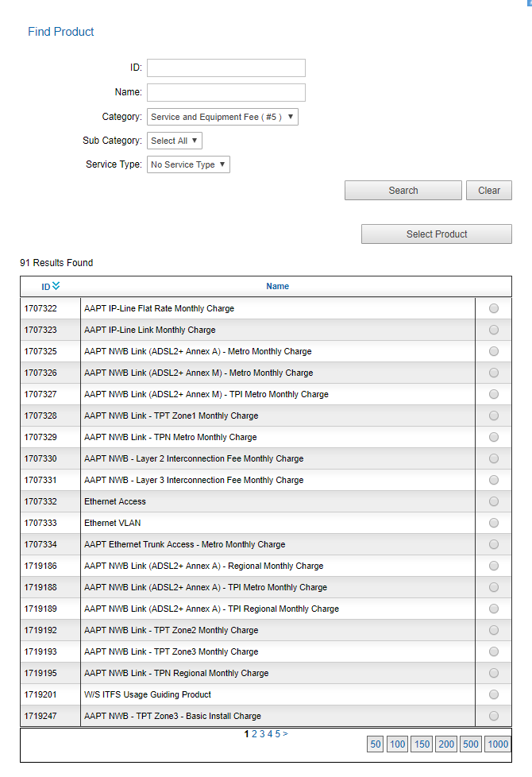Choose AAPT IP-Line Flat Rate Monthly Charge radio
Viewport: 532px width, 777px height.
coord(494,308)
